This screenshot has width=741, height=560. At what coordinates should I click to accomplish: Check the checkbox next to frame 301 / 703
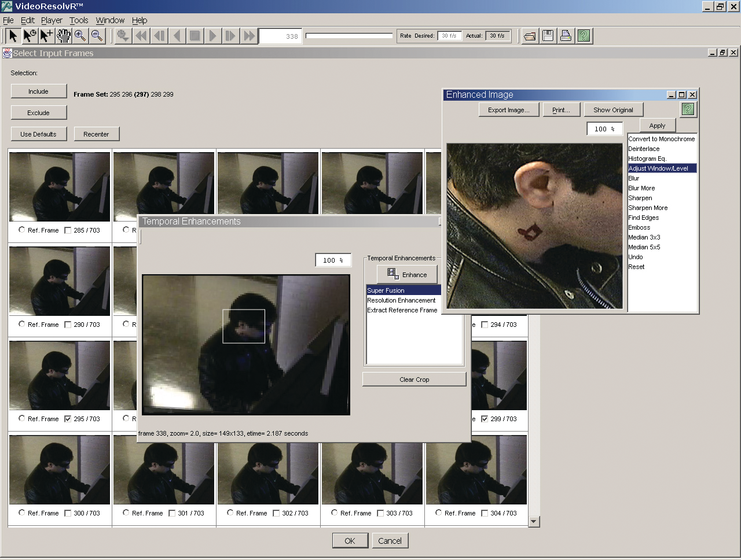pos(172,513)
